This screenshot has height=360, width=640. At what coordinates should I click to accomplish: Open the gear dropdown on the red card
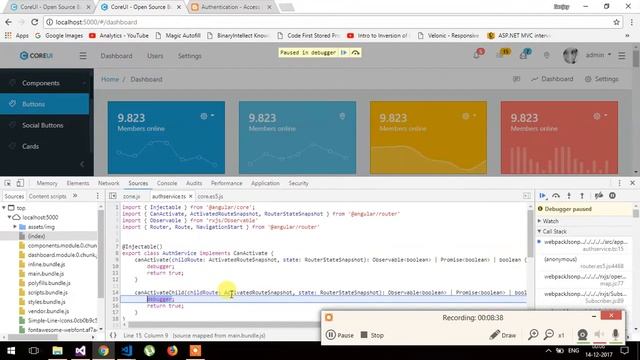pos(600,116)
